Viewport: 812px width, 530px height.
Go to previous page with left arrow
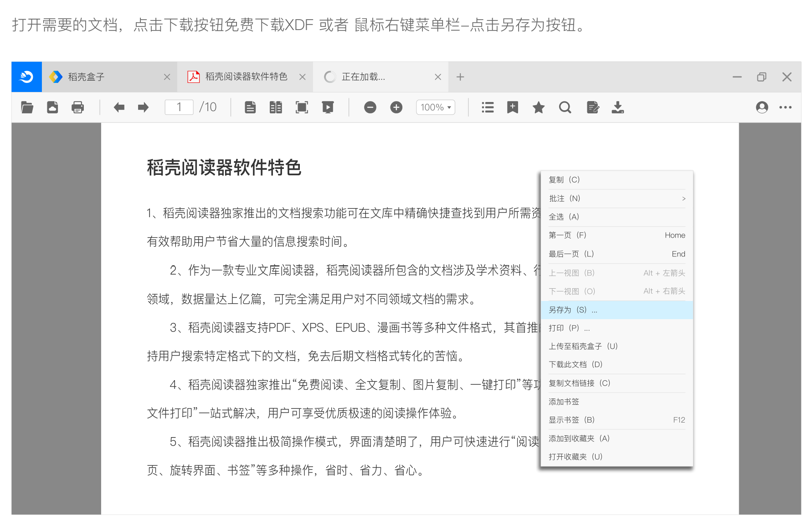[119, 107]
